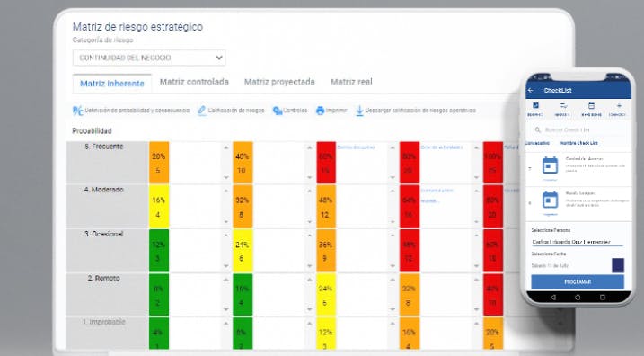Tap the calendar icon in the phone toolbar

click(x=591, y=106)
